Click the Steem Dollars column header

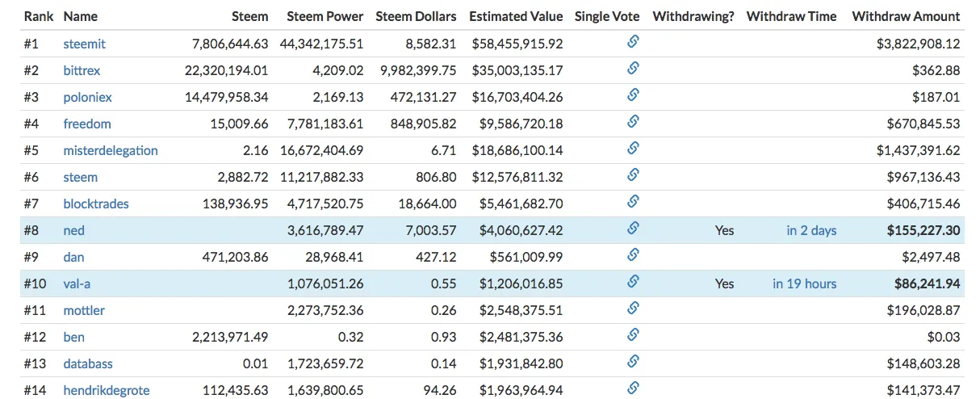[x=417, y=16]
